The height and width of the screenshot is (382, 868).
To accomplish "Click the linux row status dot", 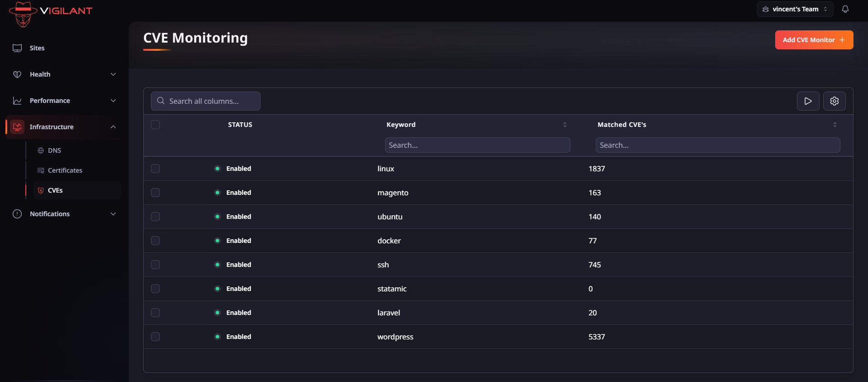I will pos(217,169).
